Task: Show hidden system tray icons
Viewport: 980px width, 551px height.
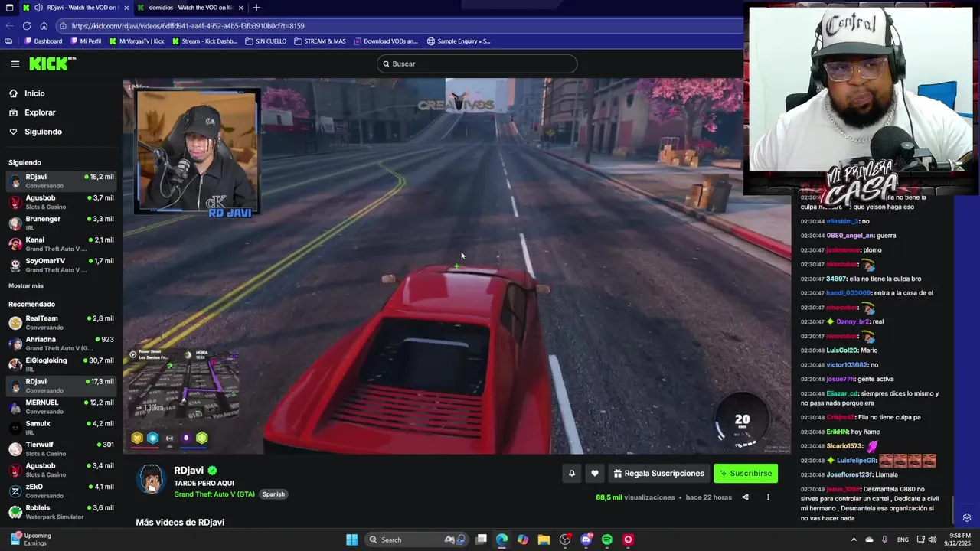Action: pyautogui.click(x=854, y=540)
